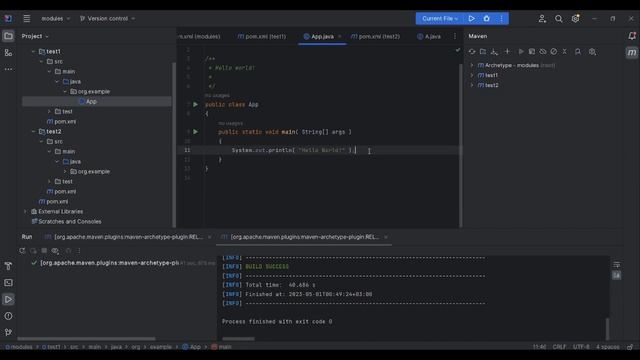Download sources and documentation in Maven
This screenshot has height=360, width=640.
494,52
